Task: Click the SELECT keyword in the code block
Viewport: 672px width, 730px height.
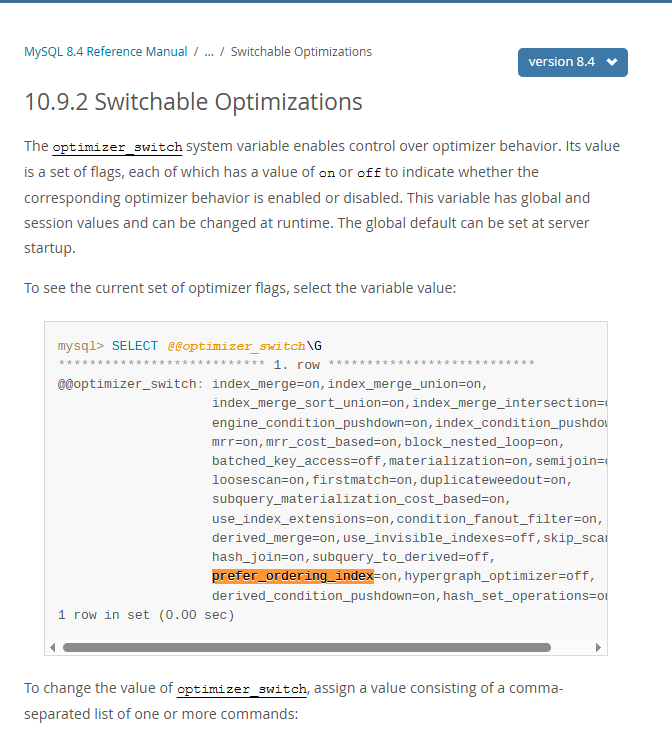Action: pos(135,346)
